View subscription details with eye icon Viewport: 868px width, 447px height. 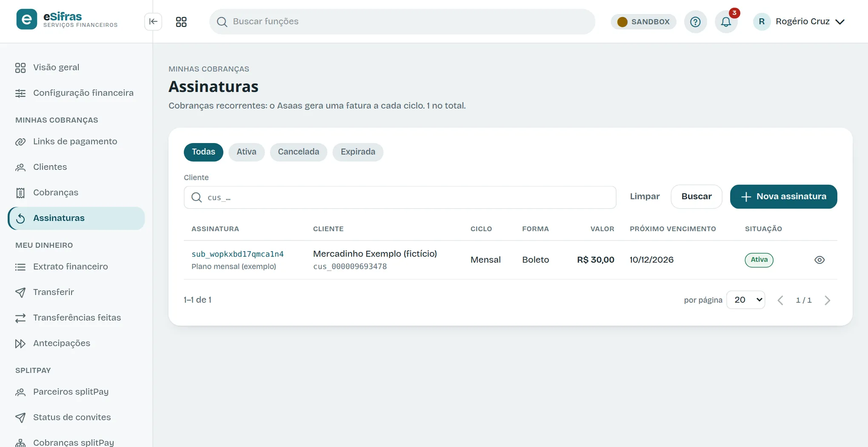(x=819, y=260)
